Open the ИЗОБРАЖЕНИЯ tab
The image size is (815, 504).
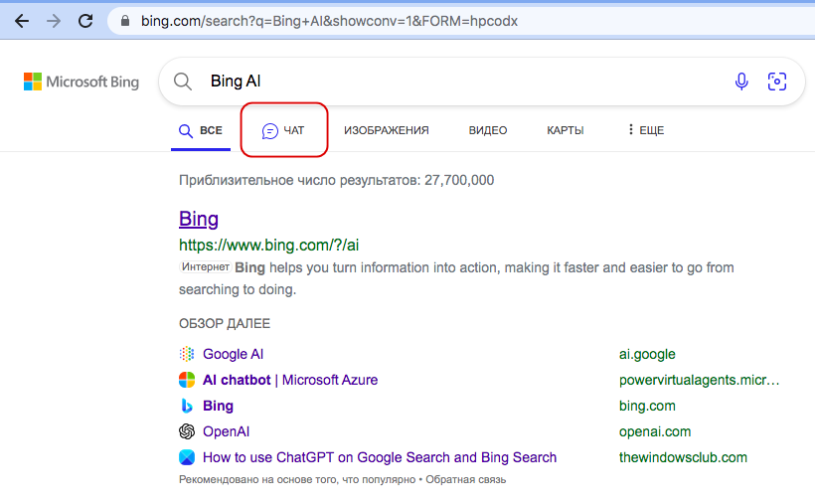pos(387,130)
